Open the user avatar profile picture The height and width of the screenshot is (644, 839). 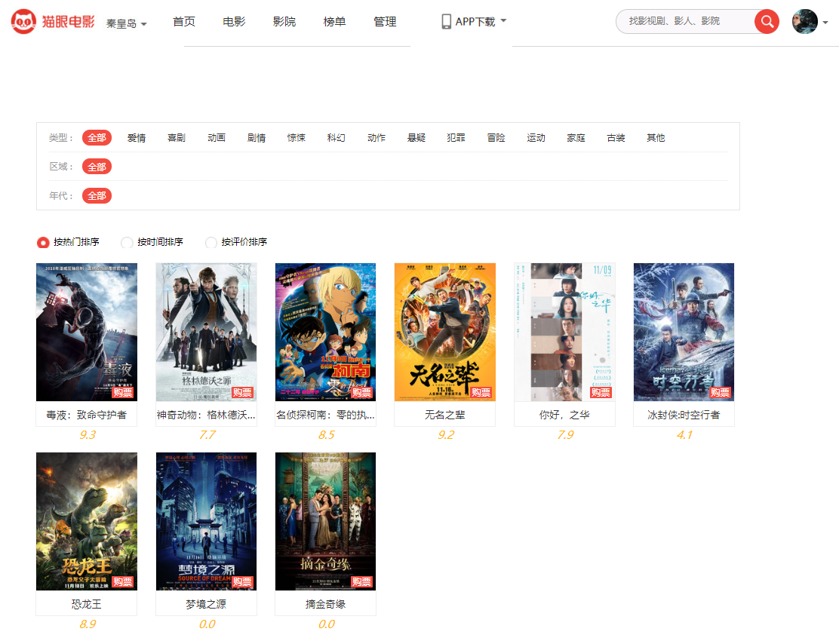805,21
